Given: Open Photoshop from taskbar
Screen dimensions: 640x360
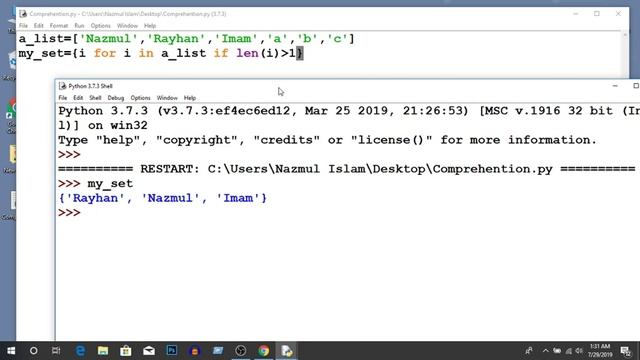Looking at the screenshot, I should click(172, 350).
